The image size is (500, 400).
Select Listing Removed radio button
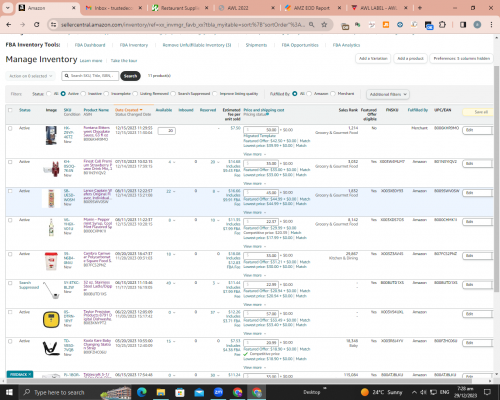click(x=135, y=94)
